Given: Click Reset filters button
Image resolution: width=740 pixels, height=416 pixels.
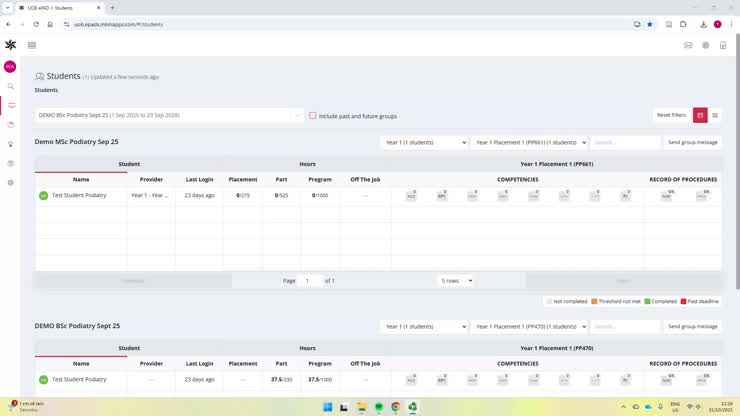Looking at the screenshot, I should [x=671, y=115].
